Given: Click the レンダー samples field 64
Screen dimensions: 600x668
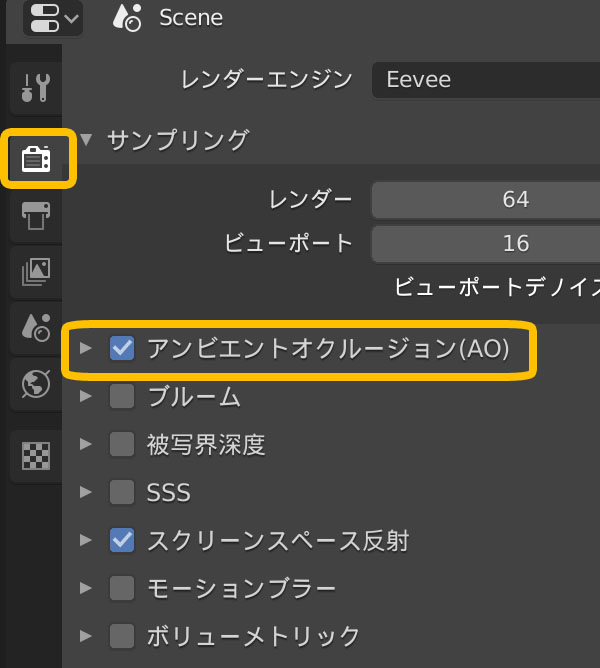Looking at the screenshot, I should (486, 200).
